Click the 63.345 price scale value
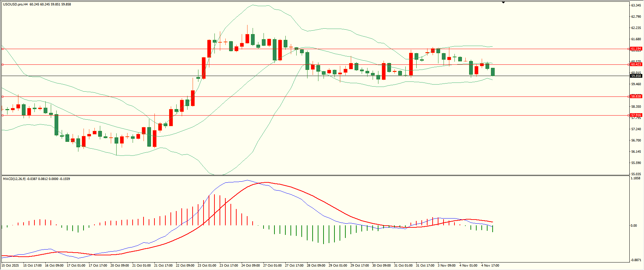The height and width of the screenshot is (270, 644). (x=636, y=5)
